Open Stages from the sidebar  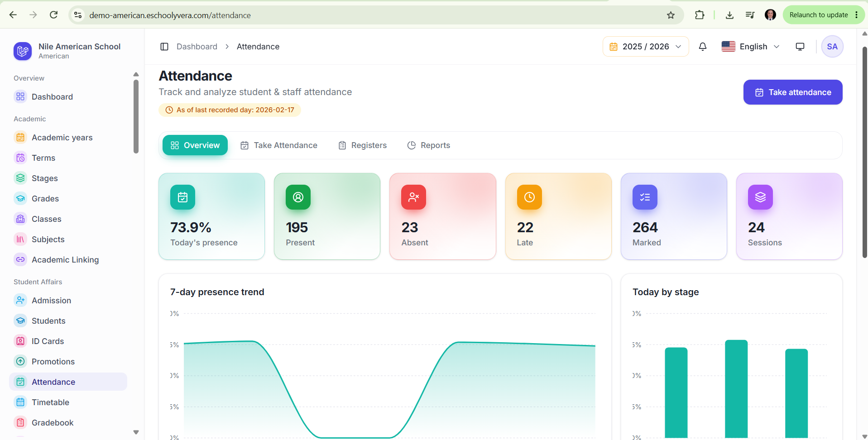[68, 178]
